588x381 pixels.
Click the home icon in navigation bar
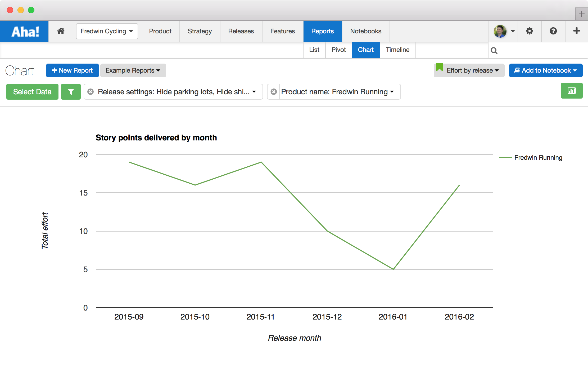(x=61, y=31)
